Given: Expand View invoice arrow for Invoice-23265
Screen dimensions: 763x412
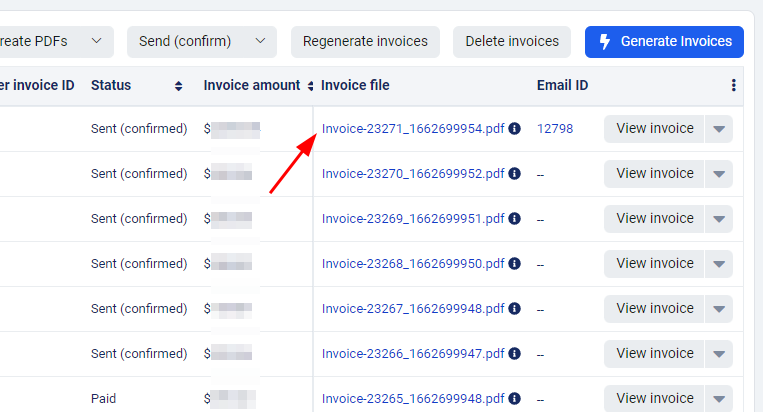Looking at the screenshot, I should point(719,399).
